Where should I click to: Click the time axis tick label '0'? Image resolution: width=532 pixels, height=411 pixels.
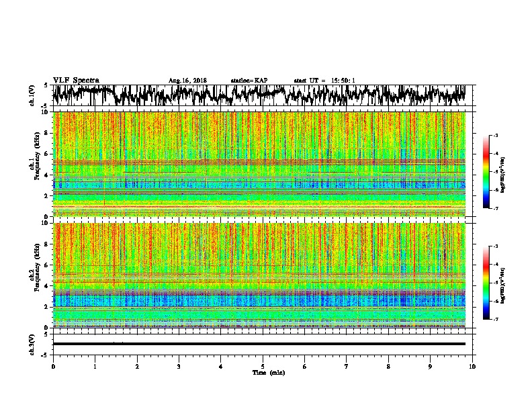[53, 367]
